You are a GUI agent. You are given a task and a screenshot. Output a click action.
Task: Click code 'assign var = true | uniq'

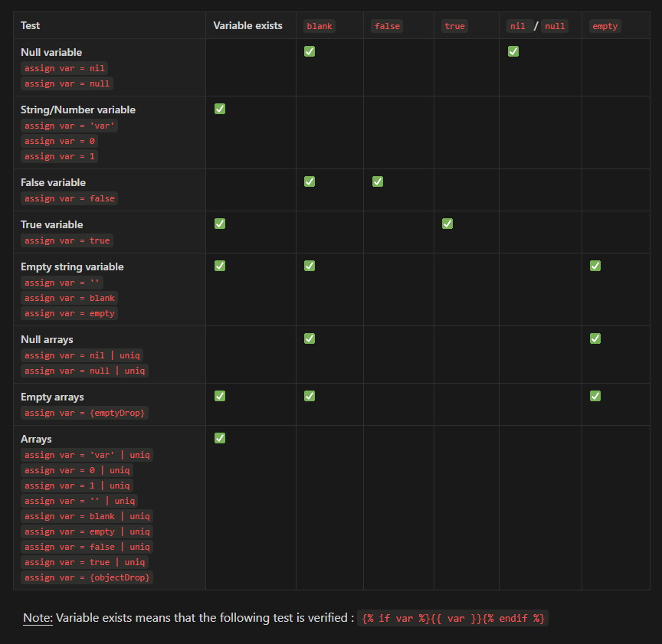tap(84, 562)
